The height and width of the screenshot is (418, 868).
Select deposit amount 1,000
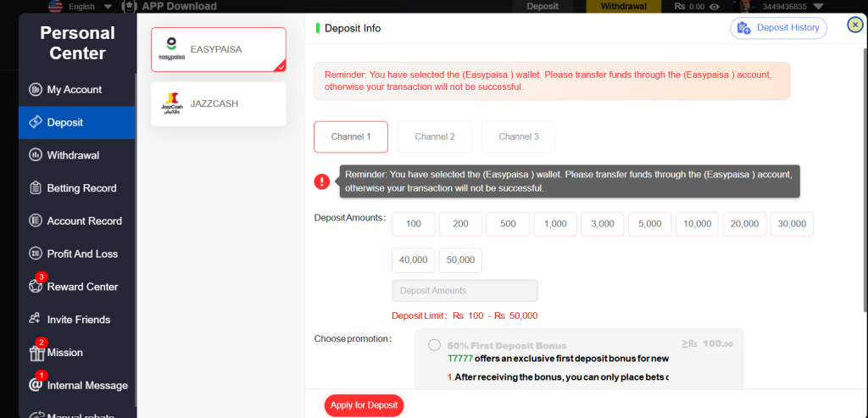pos(555,224)
